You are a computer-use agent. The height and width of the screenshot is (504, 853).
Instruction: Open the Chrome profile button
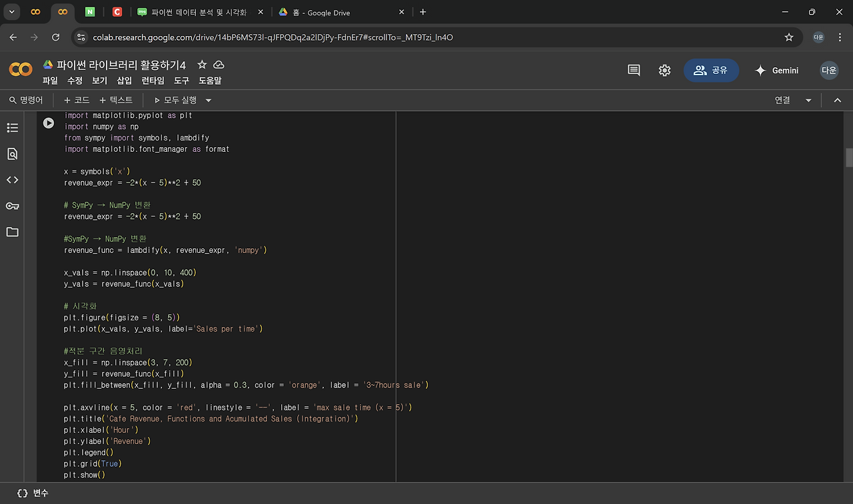pyautogui.click(x=818, y=37)
